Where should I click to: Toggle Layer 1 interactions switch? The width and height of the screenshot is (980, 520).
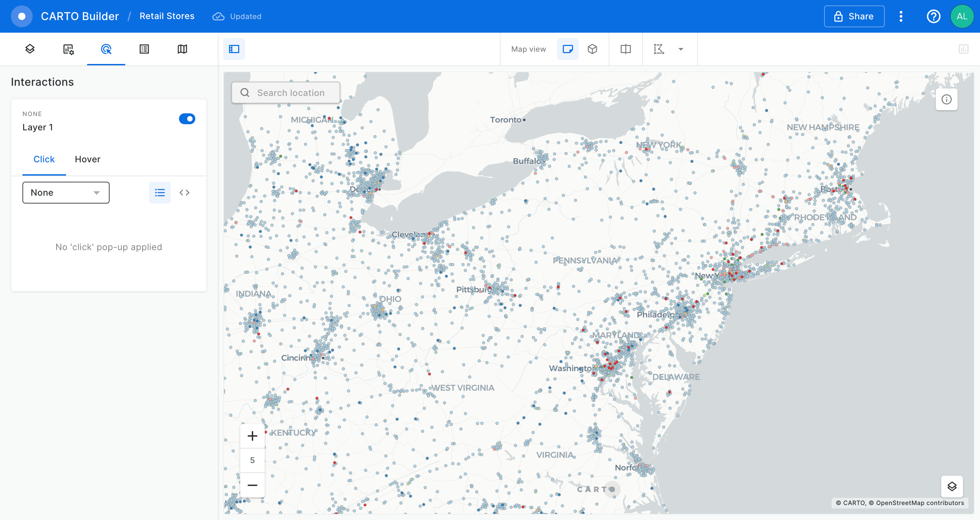187,119
